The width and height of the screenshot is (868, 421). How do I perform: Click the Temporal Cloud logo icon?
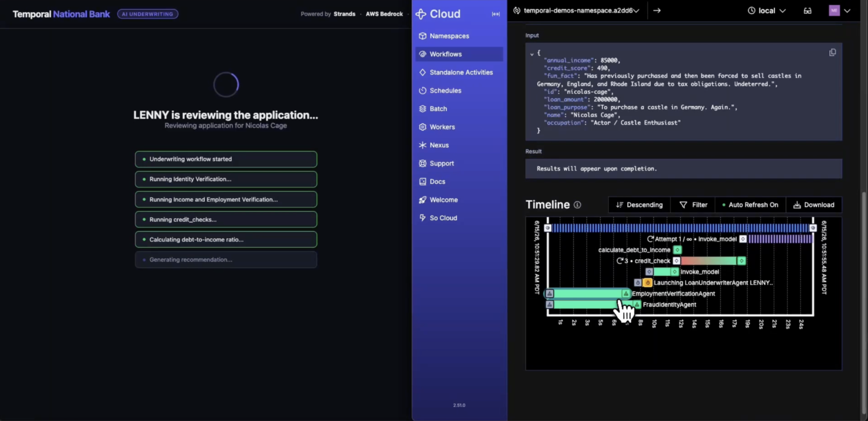click(x=421, y=14)
